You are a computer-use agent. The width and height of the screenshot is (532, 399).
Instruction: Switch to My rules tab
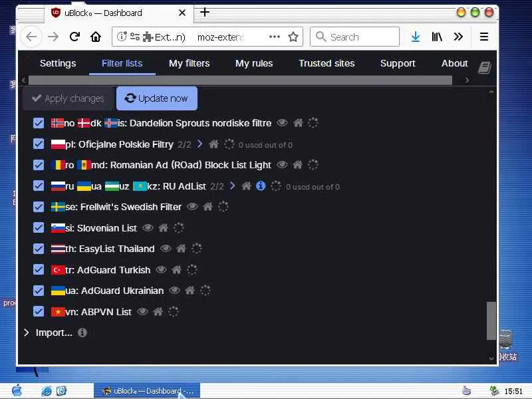point(254,63)
